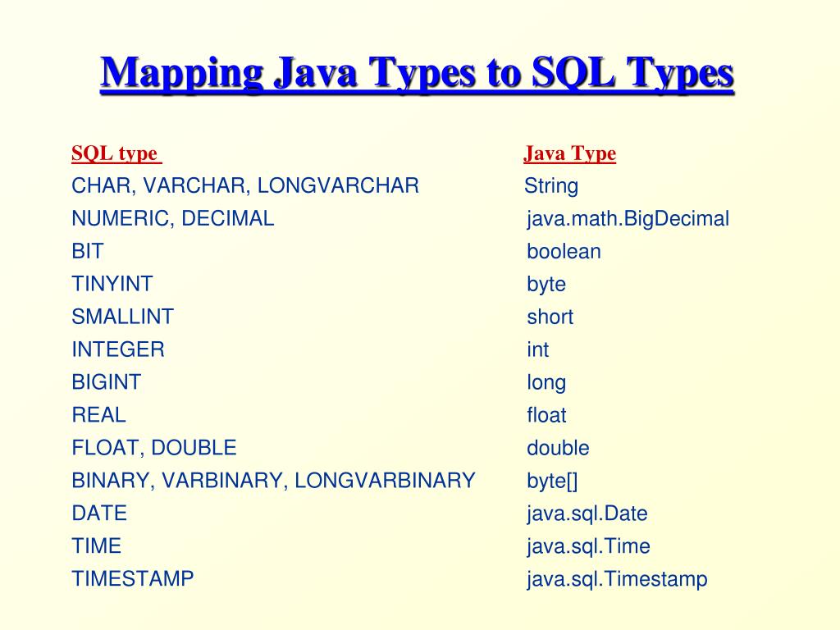This screenshot has width=840, height=630.
Task: Select the 'TIMESTAMP' SQL type
Action: pos(132,578)
